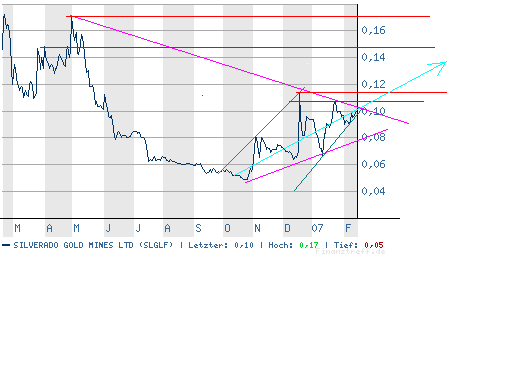Click the 0,08 price axis label
Screen dimensions: 512x384
click(x=373, y=137)
